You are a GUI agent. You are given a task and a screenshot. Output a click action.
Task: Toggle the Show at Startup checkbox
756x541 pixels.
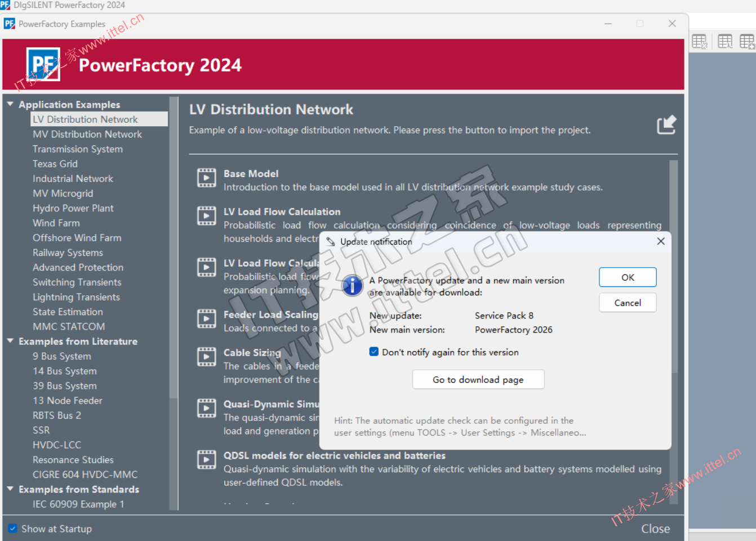tap(12, 529)
